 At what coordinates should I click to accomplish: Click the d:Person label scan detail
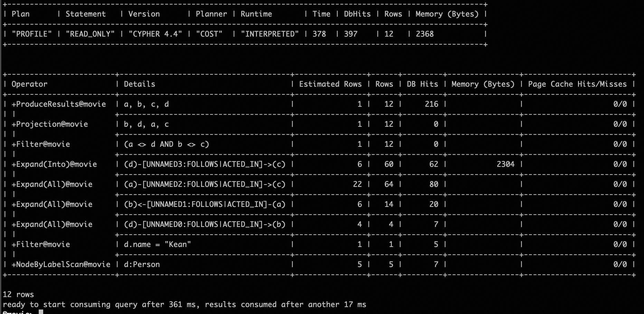pyautogui.click(x=142, y=264)
